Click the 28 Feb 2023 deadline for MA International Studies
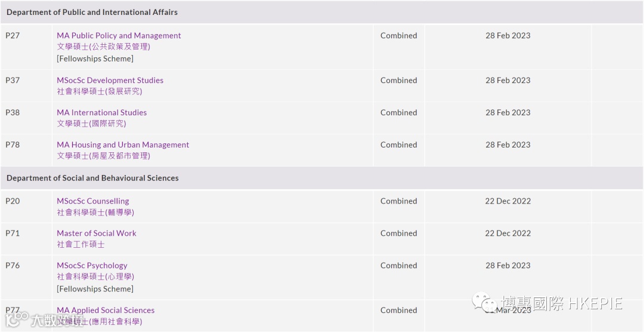 tap(507, 113)
